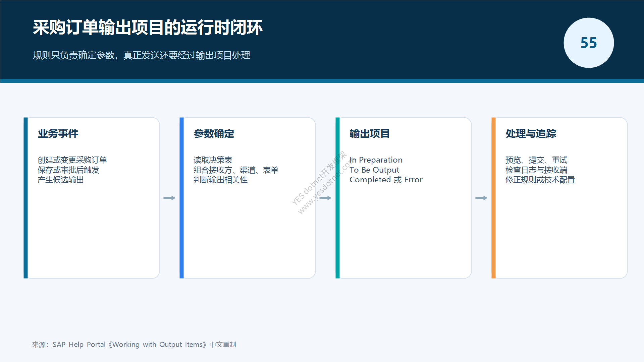Click the slide title 采购订单输出项目的运行时闭环
The width and height of the screenshot is (644, 362).
(148, 27)
